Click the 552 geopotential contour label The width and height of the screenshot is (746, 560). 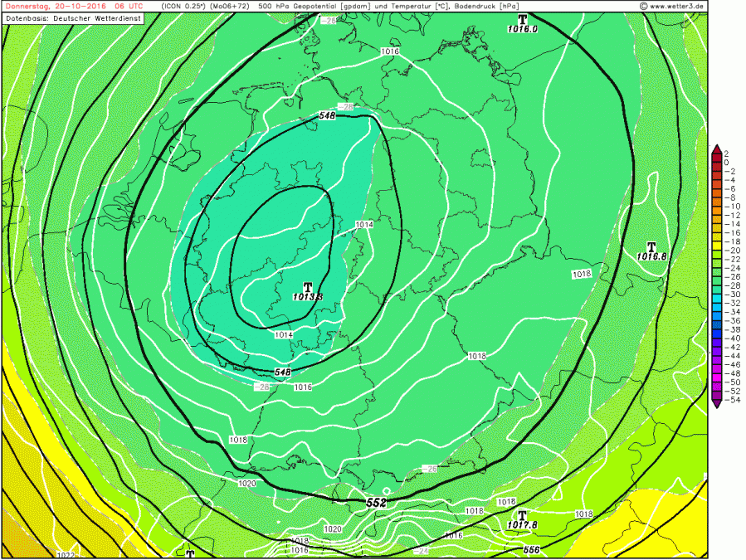(376, 503)
